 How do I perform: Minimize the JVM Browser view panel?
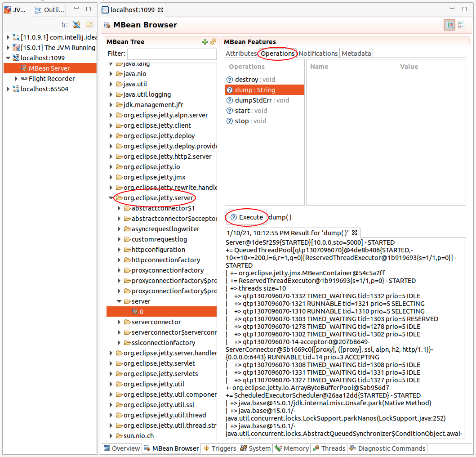76,8
